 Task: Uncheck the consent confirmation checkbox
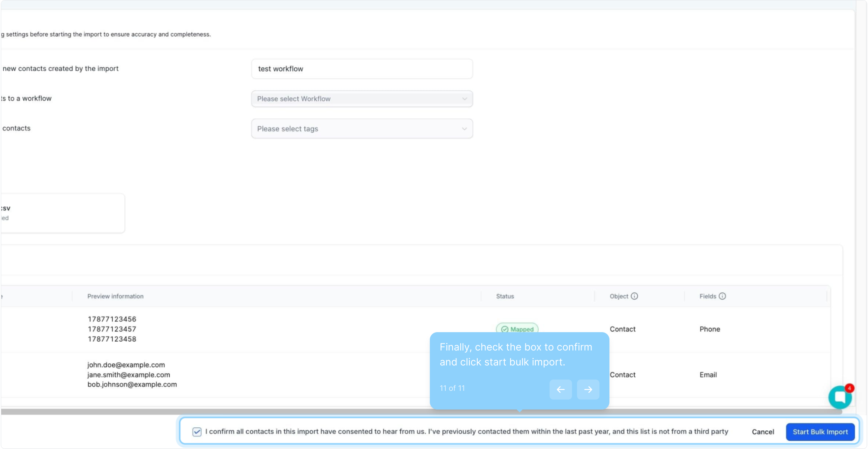tap(197, 432)
